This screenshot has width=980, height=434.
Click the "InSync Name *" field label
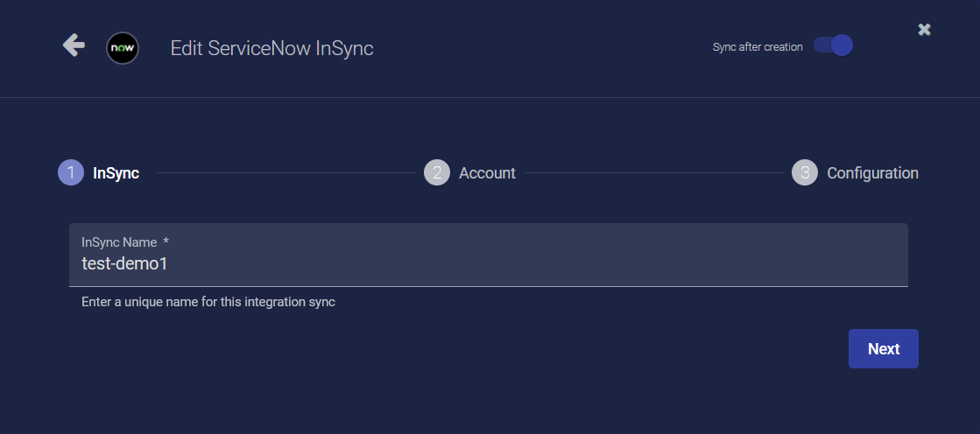[124, 241]
